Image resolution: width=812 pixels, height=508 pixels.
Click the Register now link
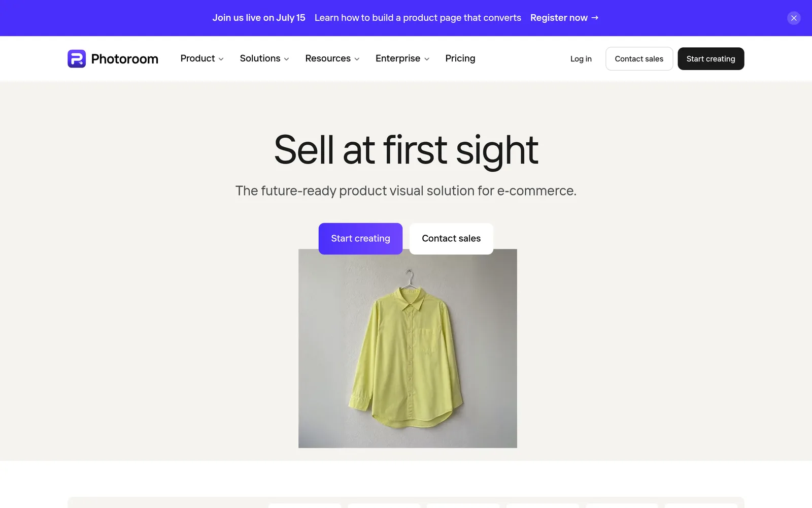[x=559, y=18]
